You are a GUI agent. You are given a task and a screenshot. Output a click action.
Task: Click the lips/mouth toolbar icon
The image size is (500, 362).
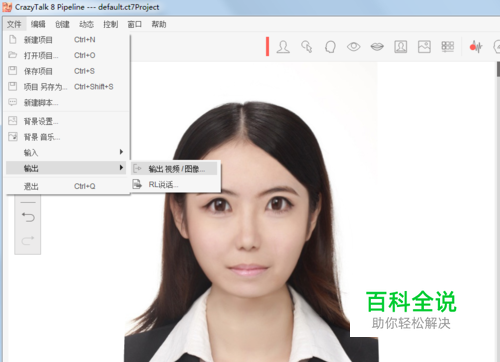point(377,47)
